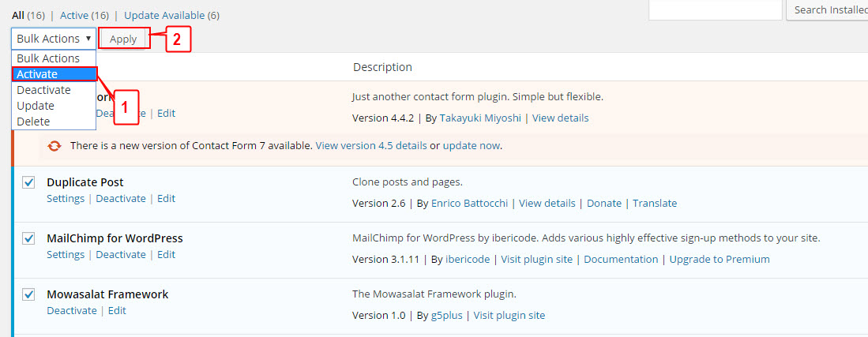Visit plugin site for Mowasalat Framework
This screenshot has height=337, width=868.
coord(509,316)
